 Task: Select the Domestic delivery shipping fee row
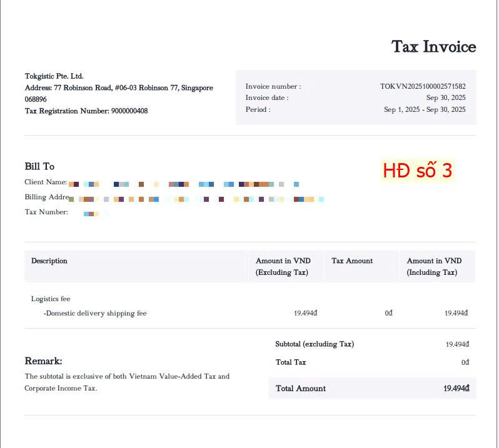(x=95, y=313)
